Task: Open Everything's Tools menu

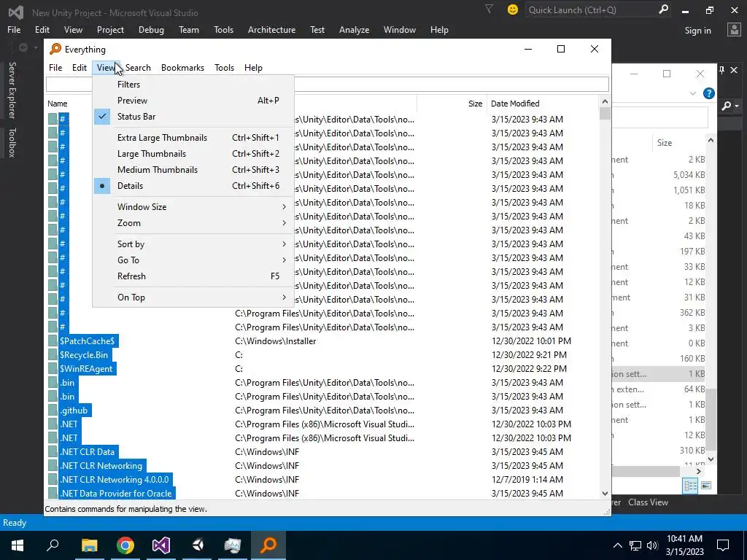Action: [x=225, y=68]
